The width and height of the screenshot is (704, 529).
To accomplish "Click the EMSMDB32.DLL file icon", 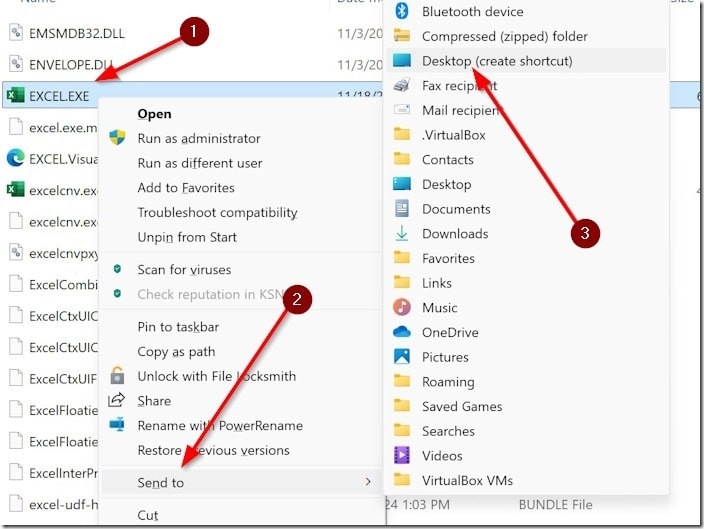I will coord(16,32).
